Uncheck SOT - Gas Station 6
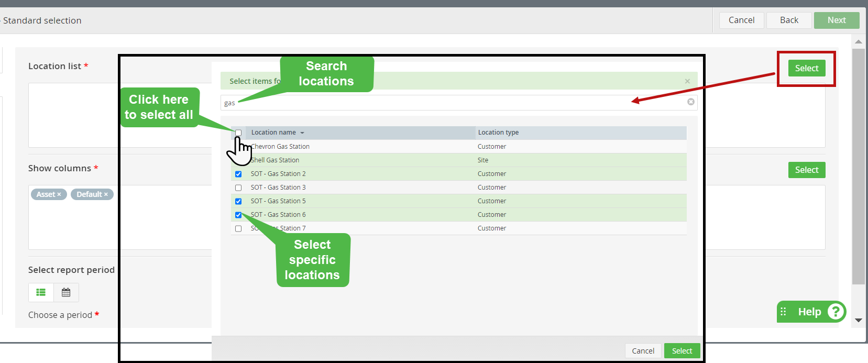Viewport: 868px width, 363px height. pyautogui.click(x=238, y=215)
